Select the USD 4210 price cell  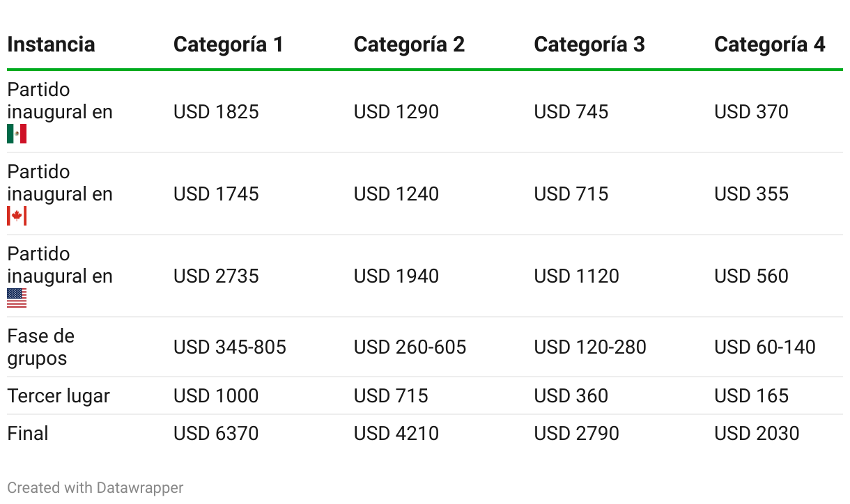pyautogui.click(x=396, y=434)
